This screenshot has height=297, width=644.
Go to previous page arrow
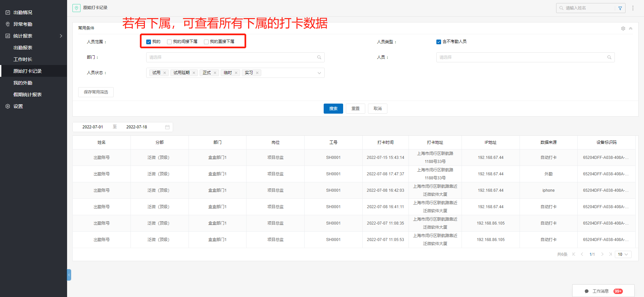[x=582, y=254]
